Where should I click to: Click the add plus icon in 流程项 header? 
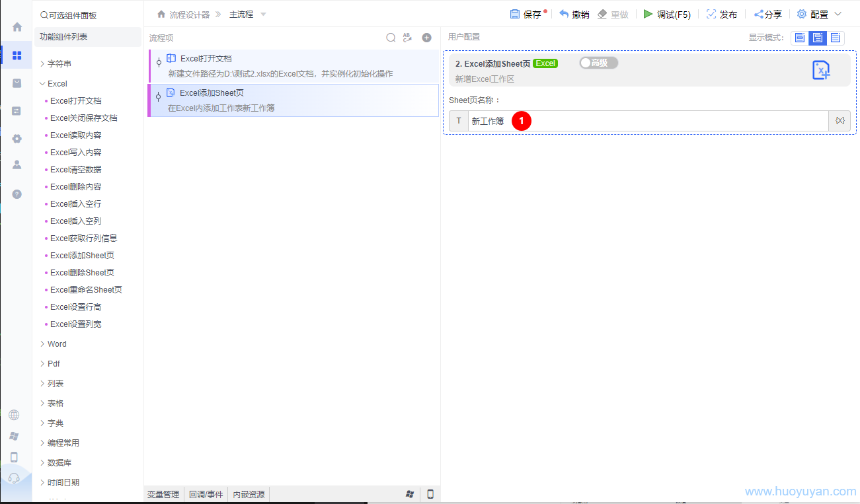point(427,38)
